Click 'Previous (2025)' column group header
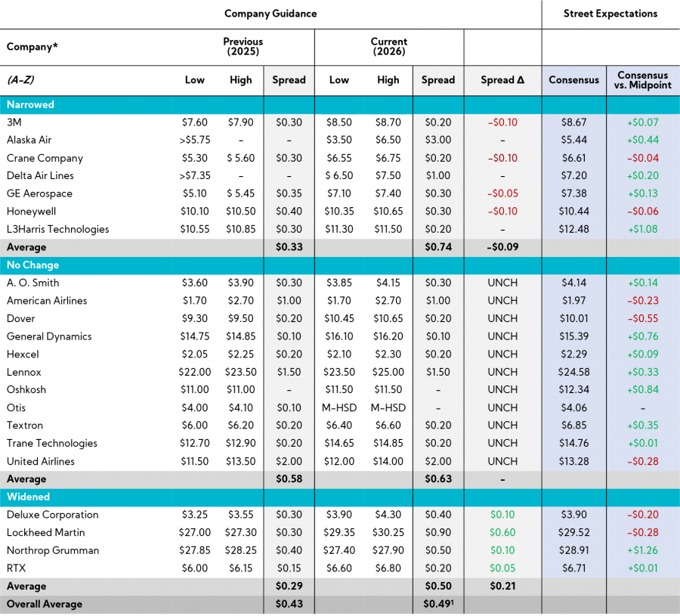Viewport: 680px width, 616px height. pos(243,46)
